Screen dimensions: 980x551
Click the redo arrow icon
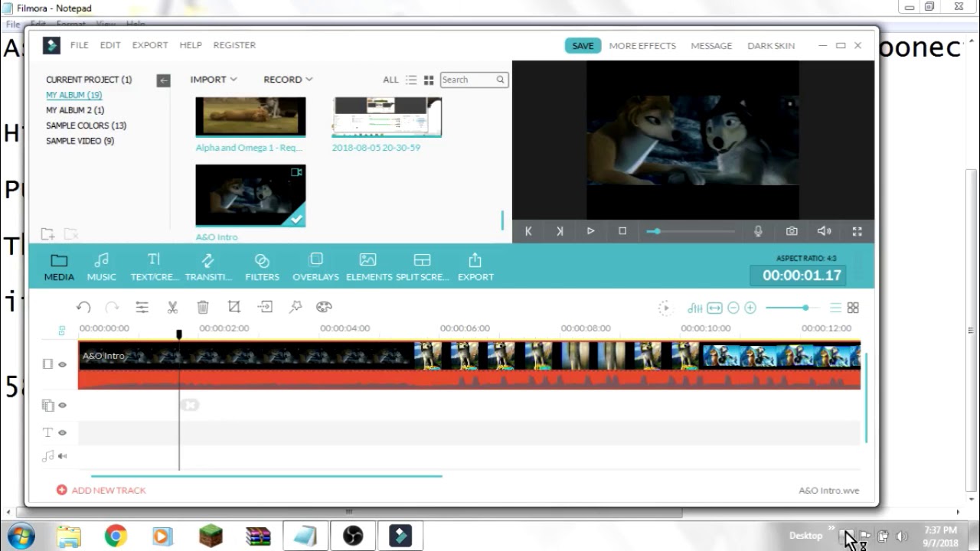(x=112, y=307)
